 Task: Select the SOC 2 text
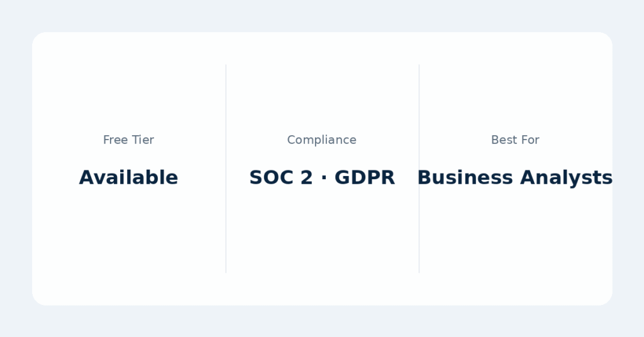tap(280, 178)
